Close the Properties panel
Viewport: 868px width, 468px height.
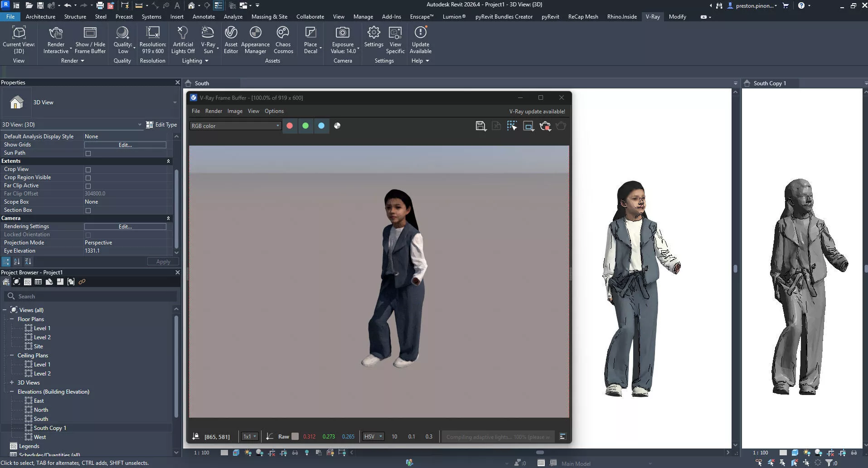click(177, 83)
